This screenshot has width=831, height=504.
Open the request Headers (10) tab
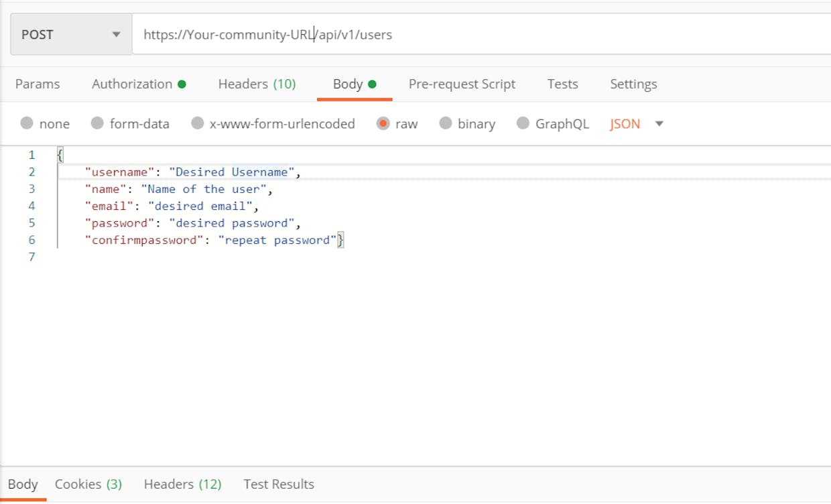257,84
